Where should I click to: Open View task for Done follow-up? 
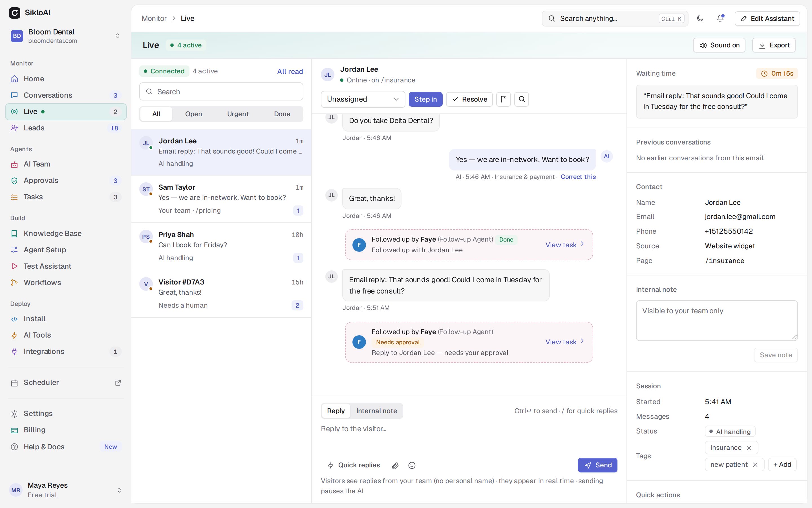[565, 245]
